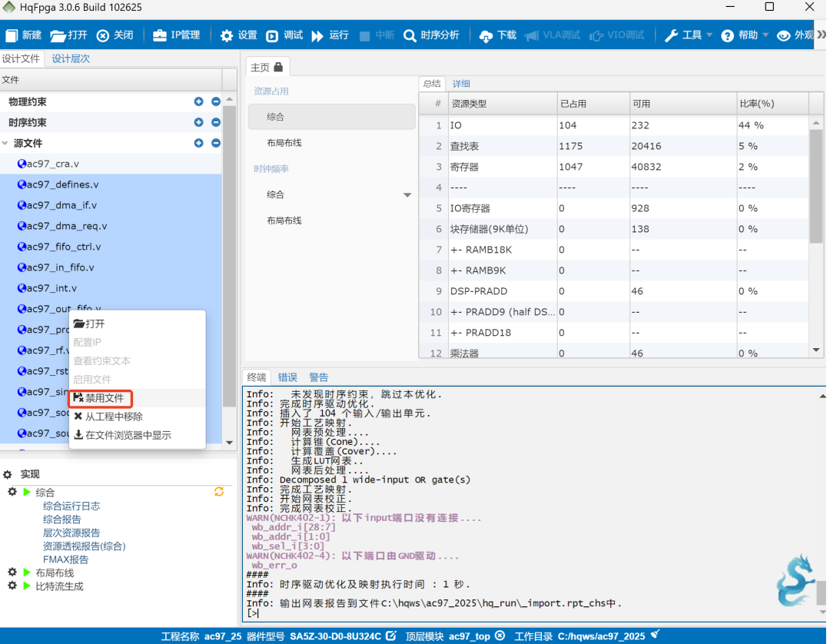This screenshot has height=644, width=830.
Task: Open the FMAX报告 report link
Action: (x=65, y=559)
